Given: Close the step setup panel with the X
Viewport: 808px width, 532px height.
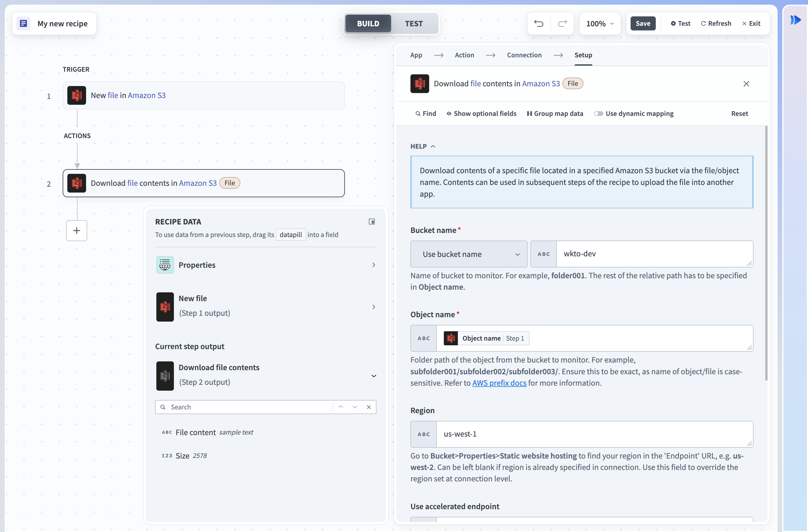Looking at the screenshot, I should 746,84.
